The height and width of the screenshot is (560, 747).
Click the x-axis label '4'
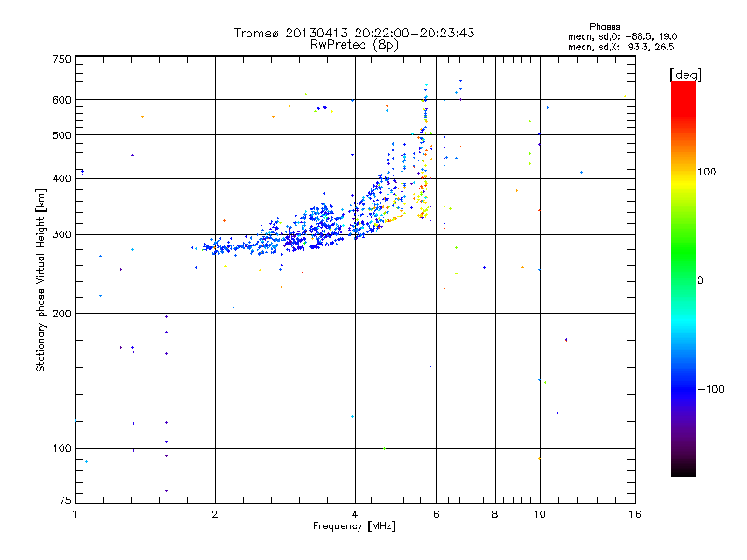pos(355,514)
